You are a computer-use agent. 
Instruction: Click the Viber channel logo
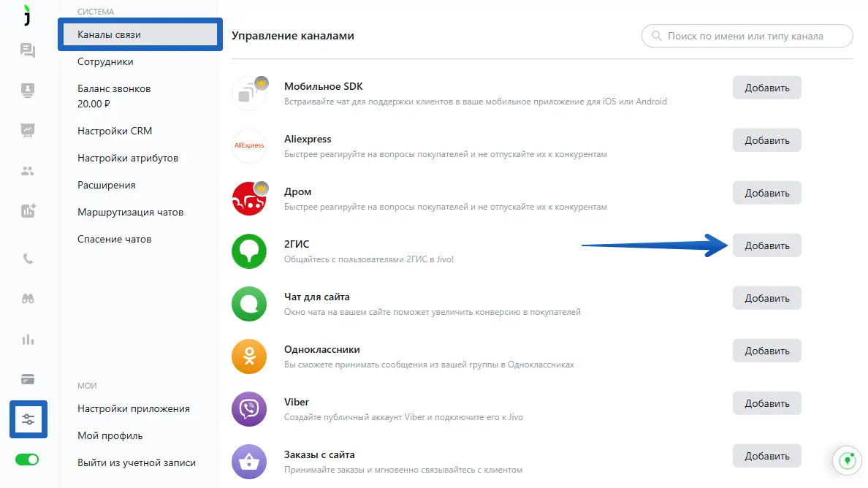pyautogui.click(x=249, y=409)
